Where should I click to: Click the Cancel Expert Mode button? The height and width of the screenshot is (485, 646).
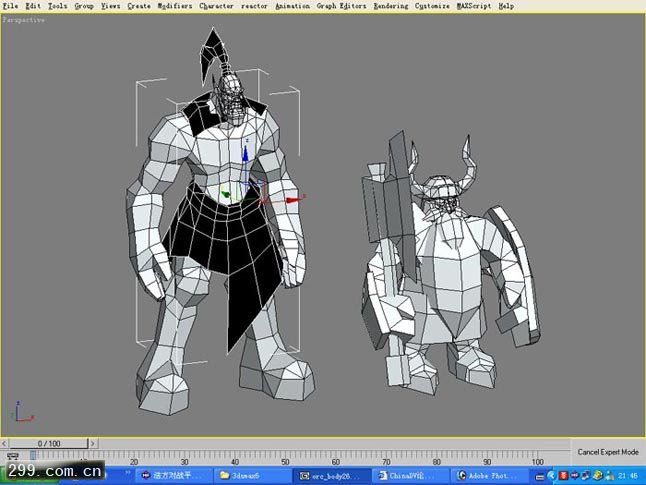click(609, 452)
